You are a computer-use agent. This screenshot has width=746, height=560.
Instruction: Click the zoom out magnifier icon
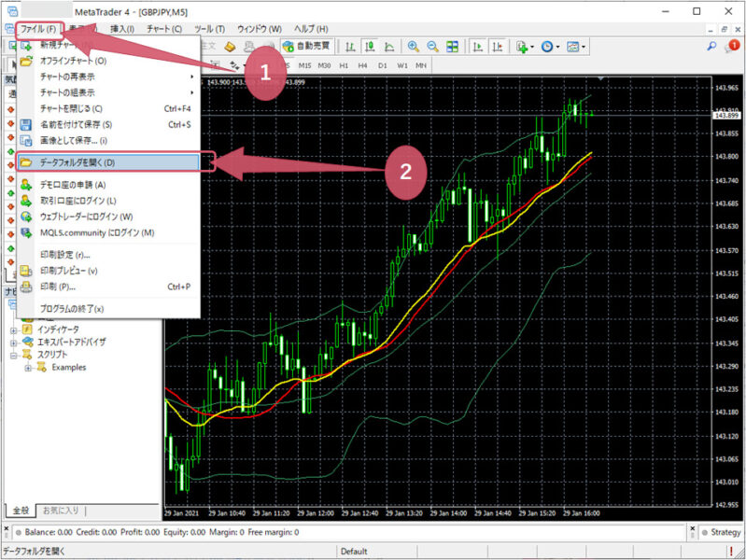point(432,47)
